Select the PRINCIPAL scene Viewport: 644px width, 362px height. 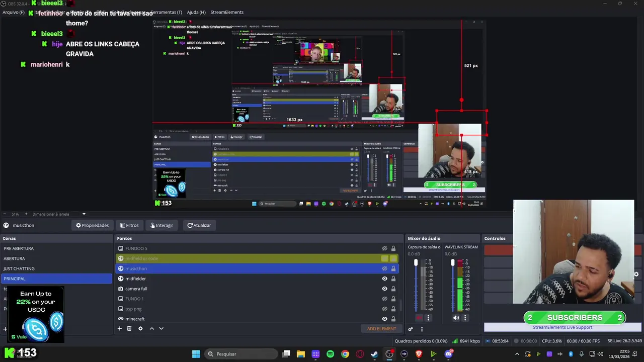click(56, 279)
